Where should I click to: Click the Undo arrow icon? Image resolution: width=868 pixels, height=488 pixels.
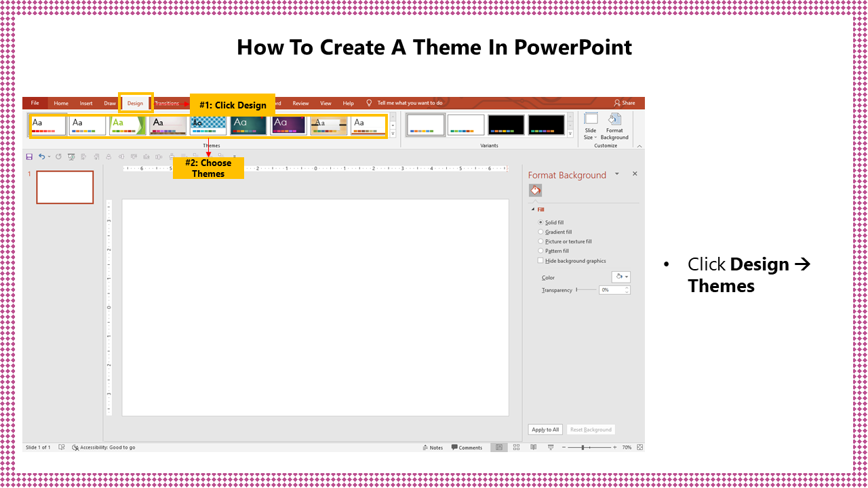41,157
